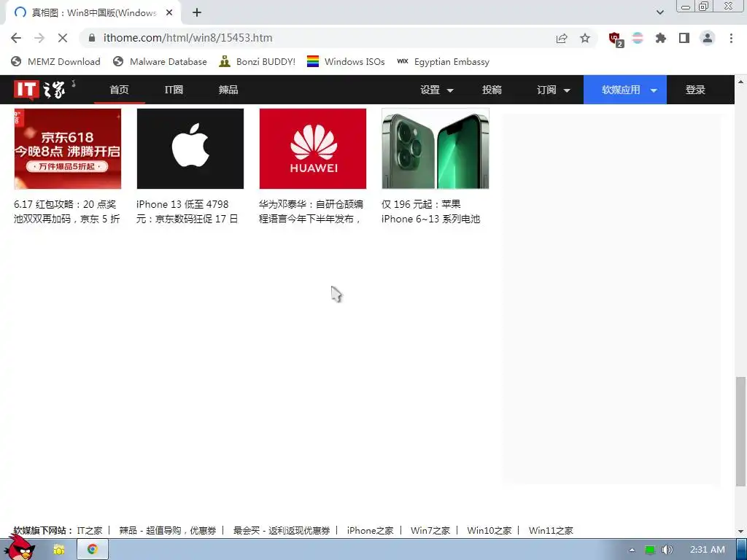Viewport: 747px width, 560px height.
Task: Click the volume speaker tray icon
Action: pyautogui.click(x=667, y=550)
